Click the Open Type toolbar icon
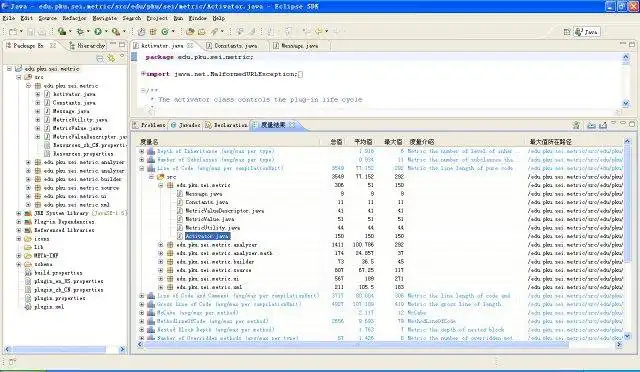Image resolution: width=640 pixels, height=372 pixels. (x=190, y=31)
